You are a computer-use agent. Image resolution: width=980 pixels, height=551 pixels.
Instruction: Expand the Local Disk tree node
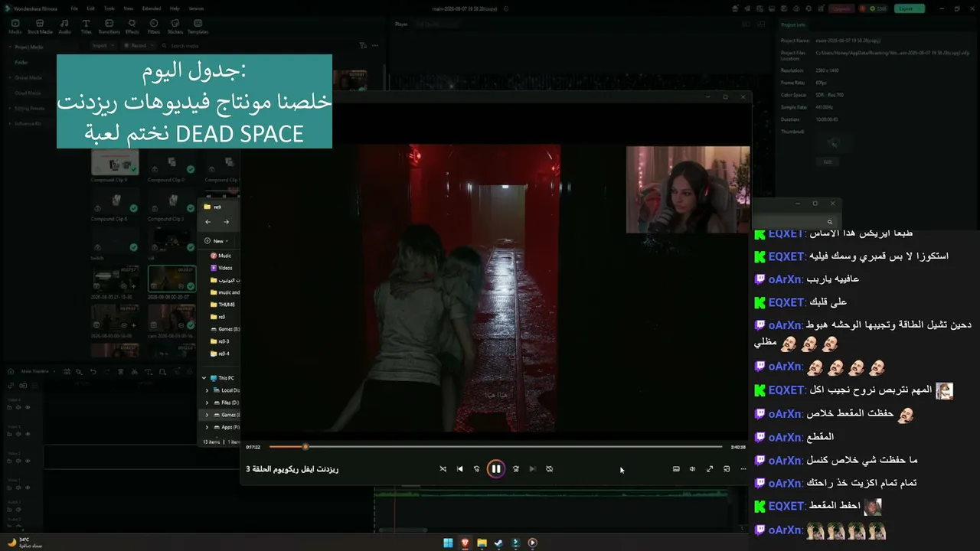click(x=207, y=390)
